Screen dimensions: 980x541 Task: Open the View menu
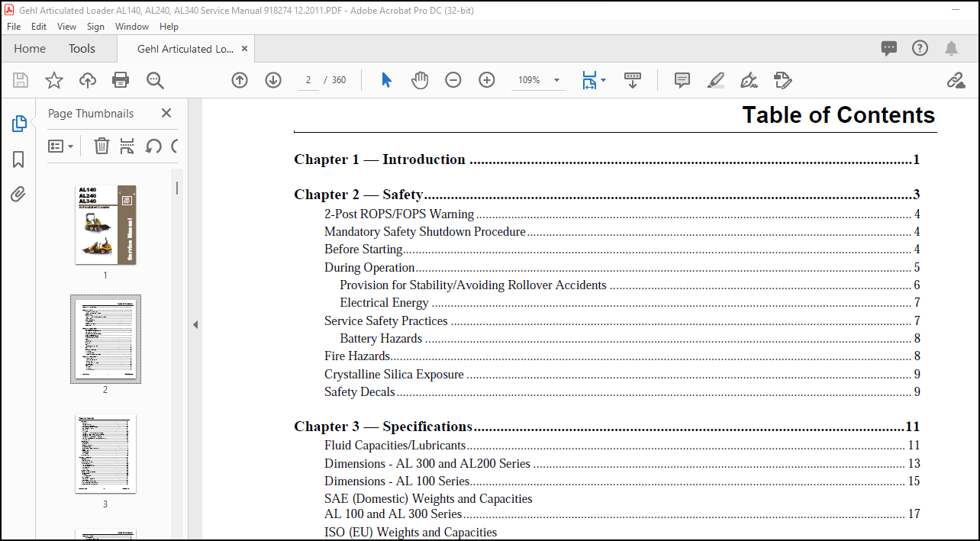point(67,26)
